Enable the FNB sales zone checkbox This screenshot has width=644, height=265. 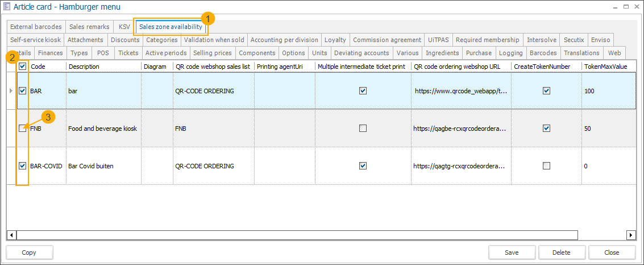(x=22, y=129)
